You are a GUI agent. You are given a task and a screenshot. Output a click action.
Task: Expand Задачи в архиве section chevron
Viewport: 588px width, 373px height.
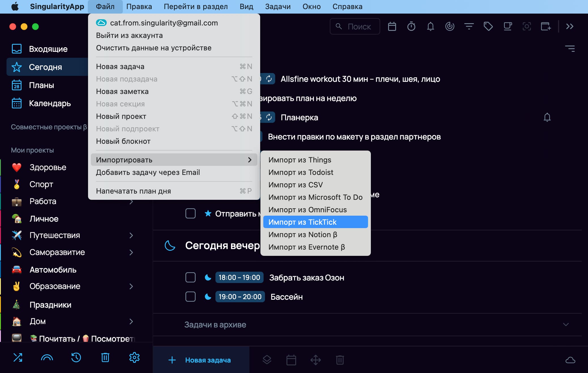(x=566, y=324)
